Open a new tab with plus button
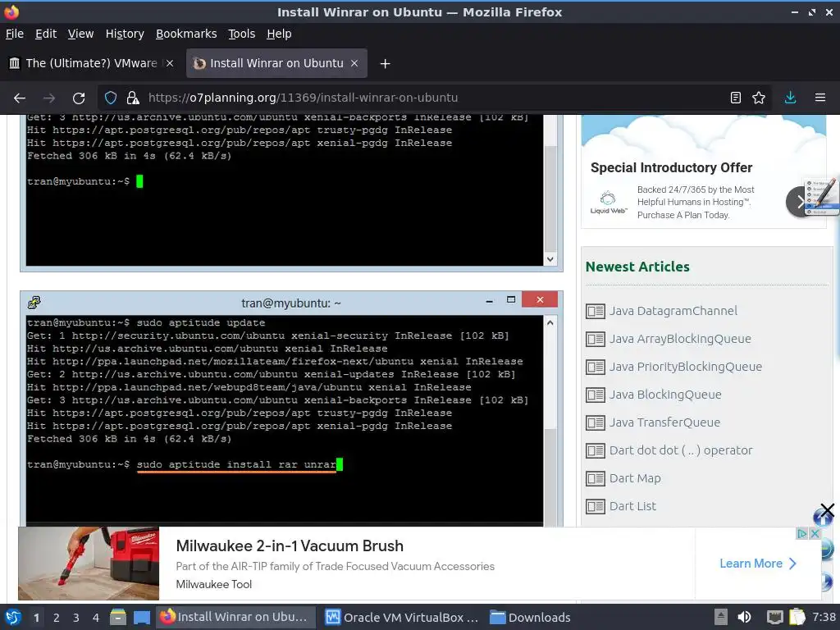 pos(385,64)
